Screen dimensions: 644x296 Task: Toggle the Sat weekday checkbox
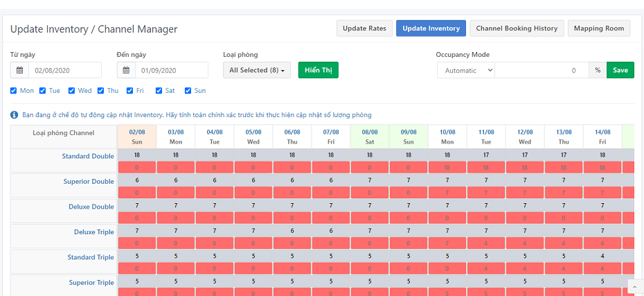tap(159, 91)
